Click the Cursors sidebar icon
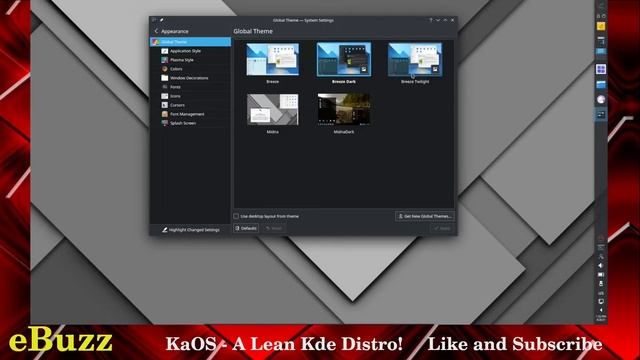 click(x=164, y=105)
